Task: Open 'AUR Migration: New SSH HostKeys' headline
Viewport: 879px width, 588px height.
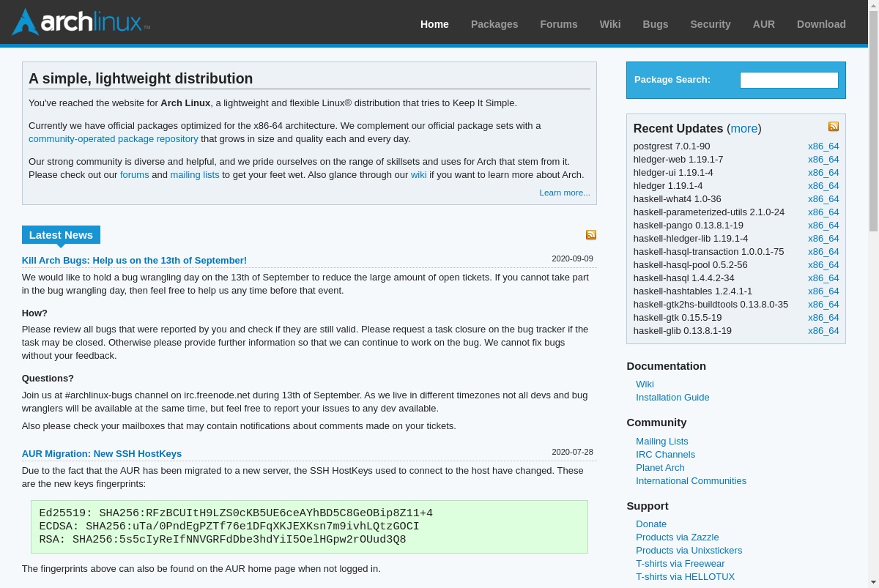Action: (102, 454)
